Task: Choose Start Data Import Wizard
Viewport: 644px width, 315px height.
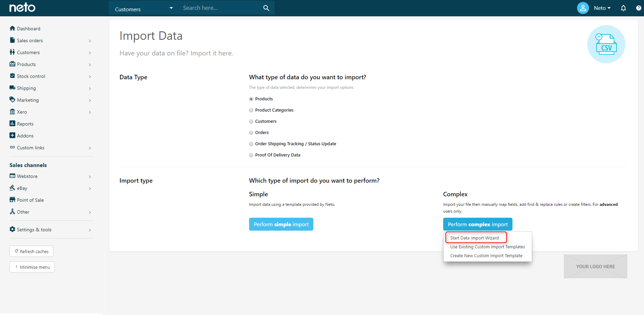Action: 474,238
